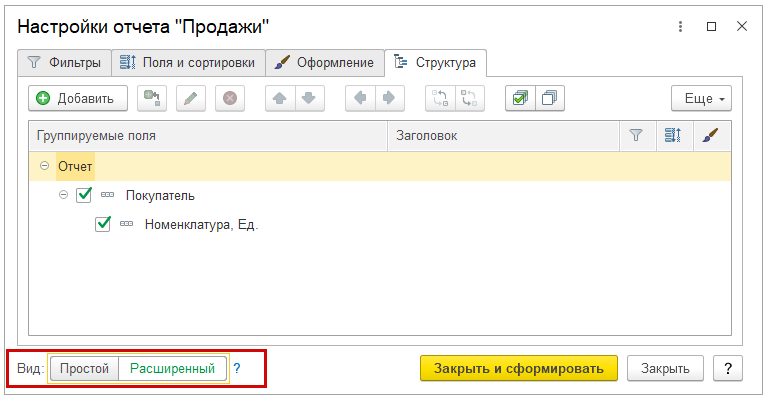Image resolution: width=767 pixels, height=398 pixels.
Task: Move item down with arrow icon
Action: click(x=309, y=98)
